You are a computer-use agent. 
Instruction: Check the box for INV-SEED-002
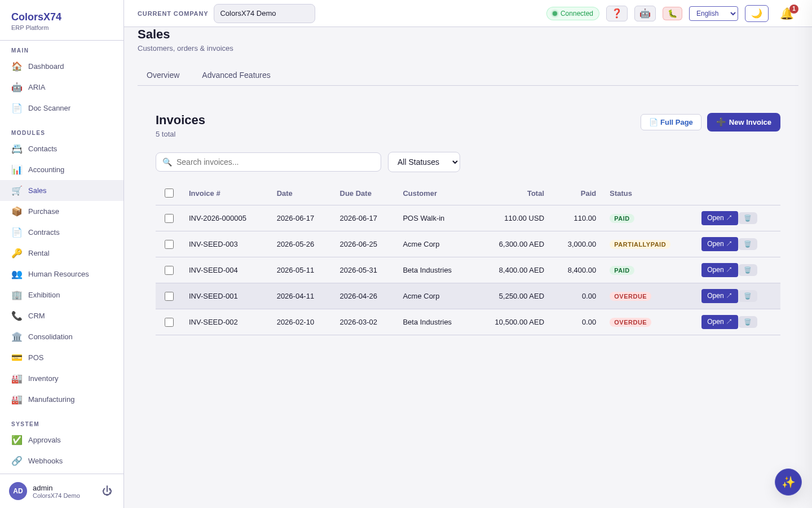click(169, 322)
